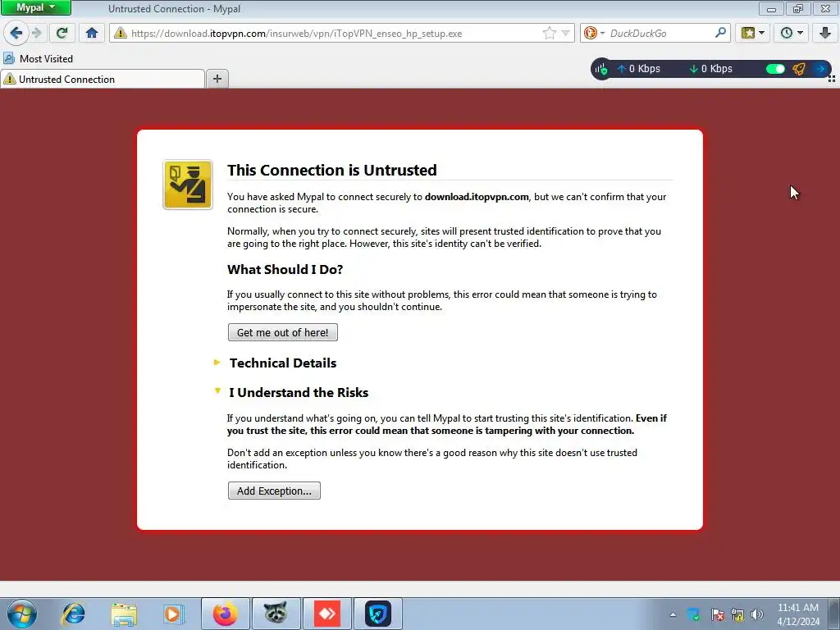Click the grid dots handle of widget
Image resolution: width=840 pixels, height=630 pixels.
(x=832, y=79)
